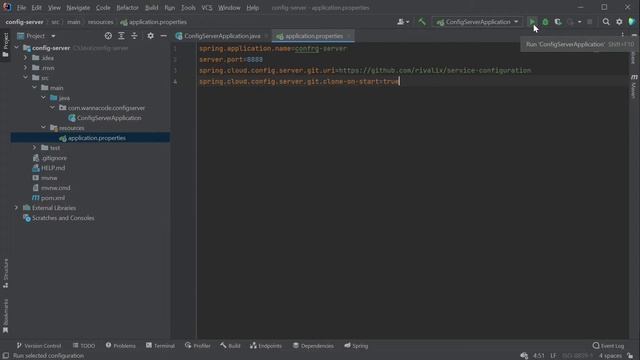This screenshot has height=360, width=640.
Task: Select mvnw.cmd file in tree
Action: (56, 188)
